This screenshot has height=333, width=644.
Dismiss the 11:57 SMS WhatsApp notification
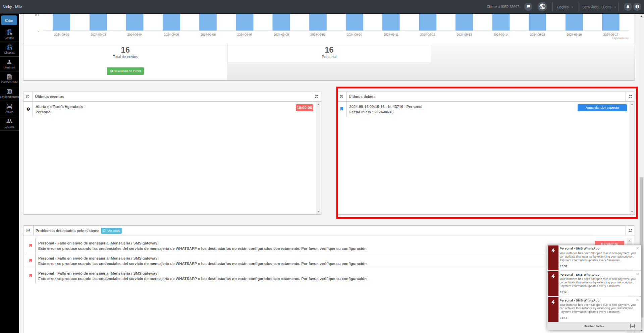tap(638, 300)
